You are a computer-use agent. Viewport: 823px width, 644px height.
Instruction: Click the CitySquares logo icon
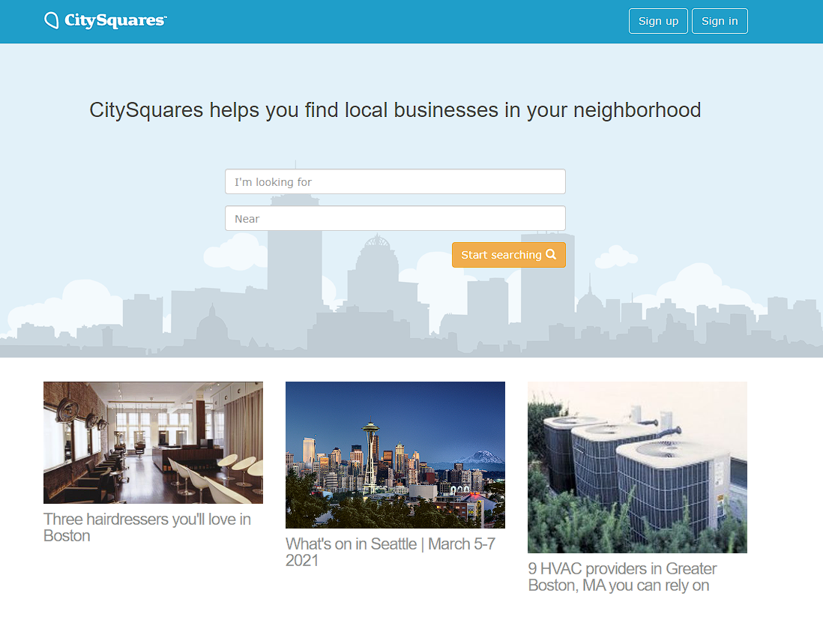click(x=52, y=20)
